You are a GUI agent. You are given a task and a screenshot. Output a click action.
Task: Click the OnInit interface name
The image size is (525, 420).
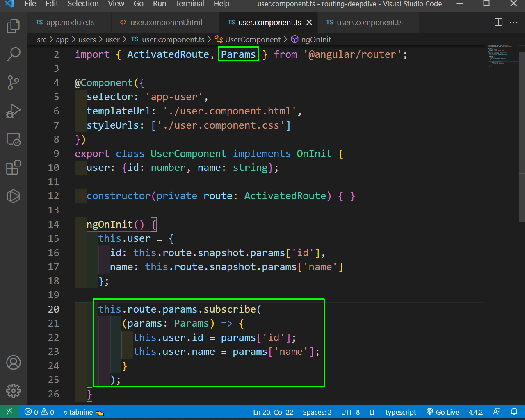(x=314, y=154)
